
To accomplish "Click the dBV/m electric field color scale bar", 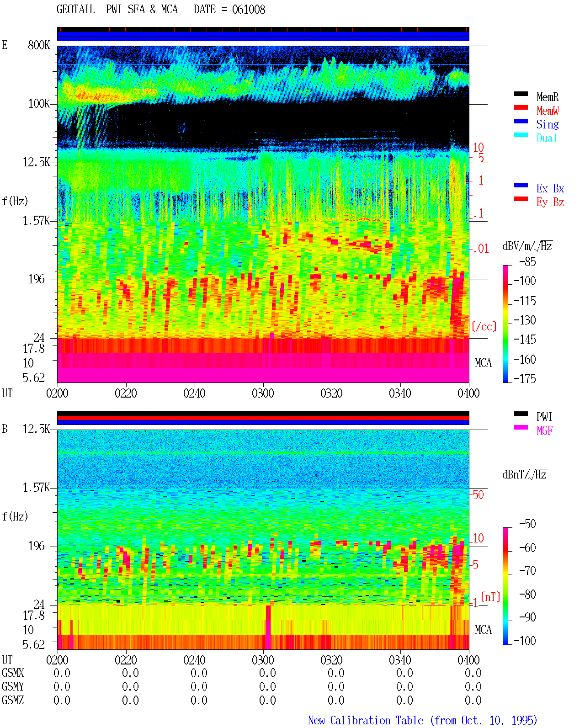I will (x=505, y=324).
